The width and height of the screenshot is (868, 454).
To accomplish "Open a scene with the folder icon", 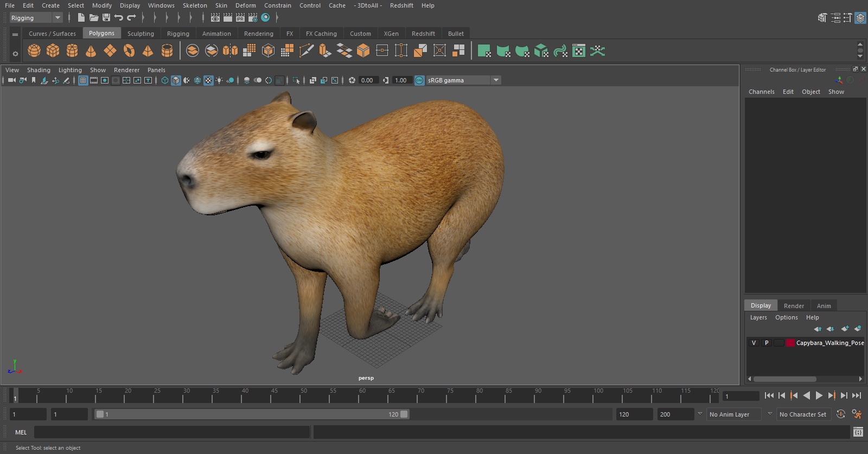I will pos(94,18).
